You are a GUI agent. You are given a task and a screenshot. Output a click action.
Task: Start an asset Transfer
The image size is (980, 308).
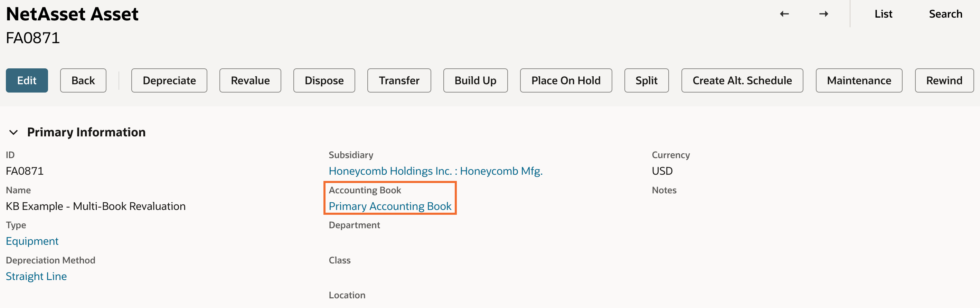pyautogui.click(x=399, y=80)
